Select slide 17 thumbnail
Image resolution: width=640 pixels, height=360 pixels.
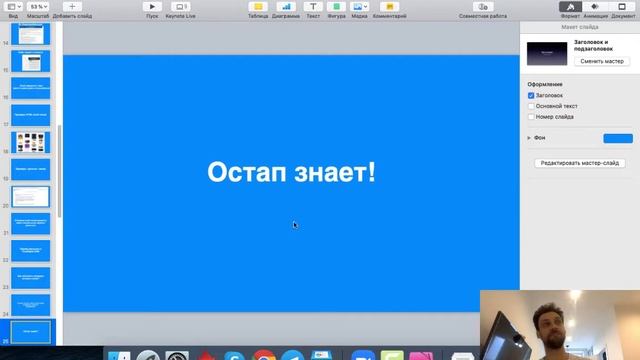31,115
